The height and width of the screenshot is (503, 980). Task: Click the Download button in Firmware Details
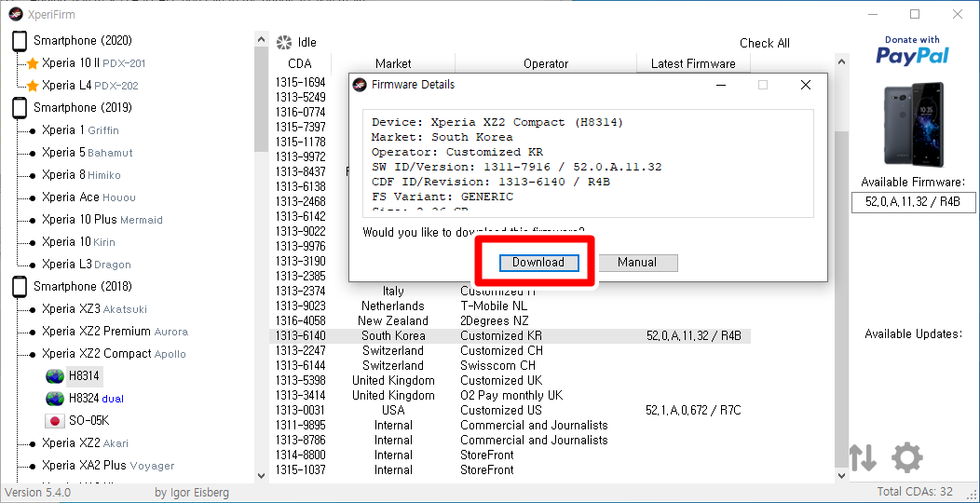coord(538,263)
